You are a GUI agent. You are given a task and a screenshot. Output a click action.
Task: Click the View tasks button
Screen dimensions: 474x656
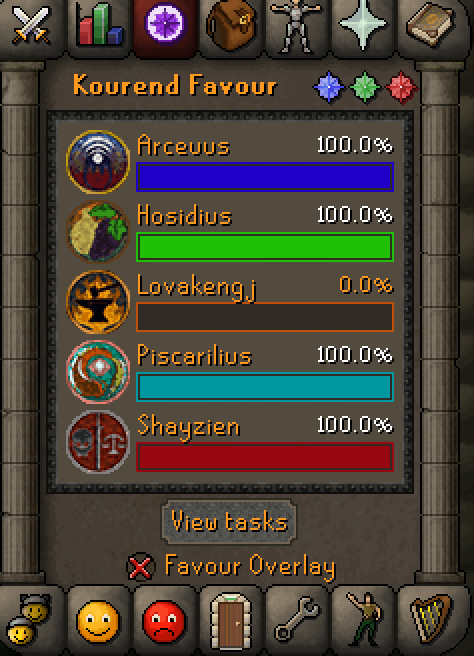(x=229, y=522)
